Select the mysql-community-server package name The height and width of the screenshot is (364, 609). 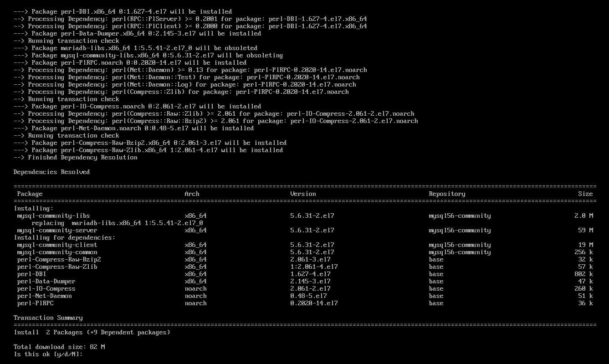[57, 230]
